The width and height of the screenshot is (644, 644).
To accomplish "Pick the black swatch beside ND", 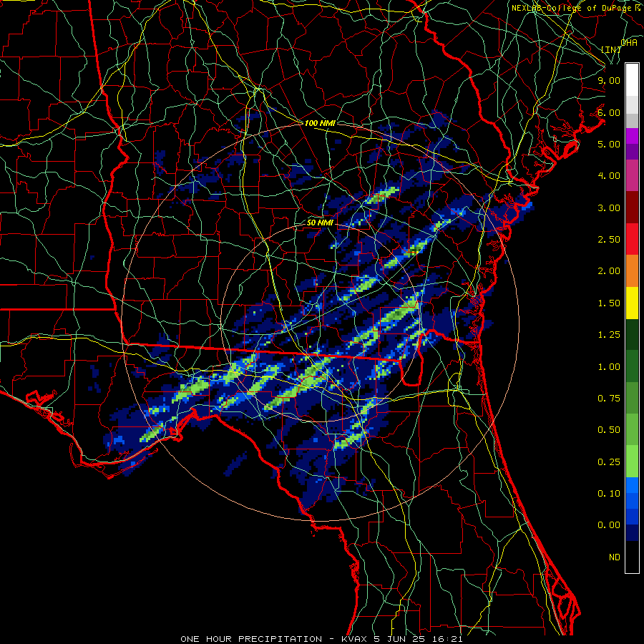I will pyautogui.click(x=632, y=557).
